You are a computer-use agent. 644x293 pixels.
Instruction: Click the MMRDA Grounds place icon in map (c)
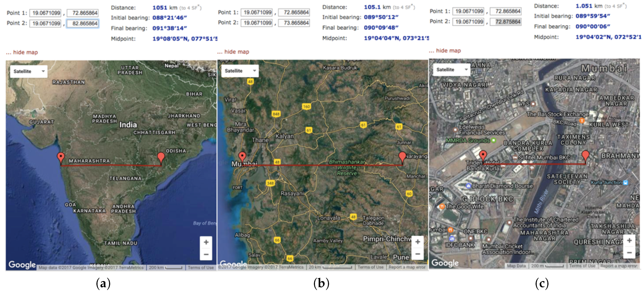[x=494, y=140]
